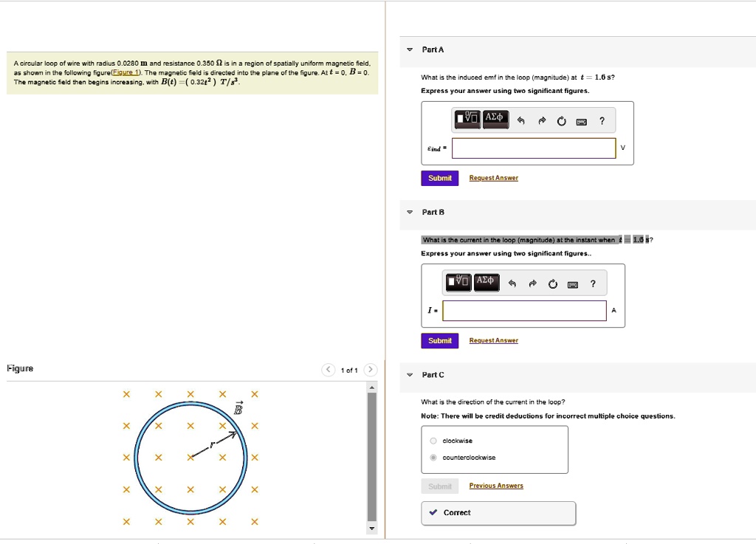The width and height of the screenshot is (756, 544).
Task: Open the math templates menu in Part A
Action: (467, 120)
